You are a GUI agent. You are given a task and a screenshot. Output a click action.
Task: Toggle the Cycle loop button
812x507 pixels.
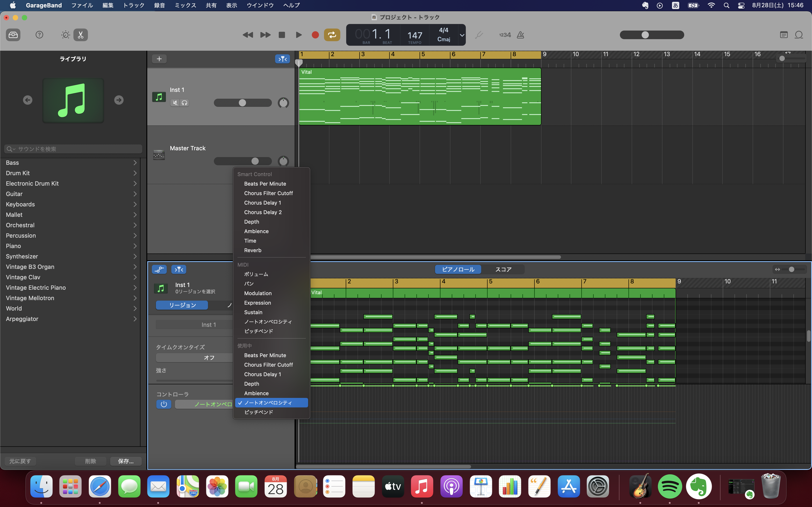pos(331,35)
